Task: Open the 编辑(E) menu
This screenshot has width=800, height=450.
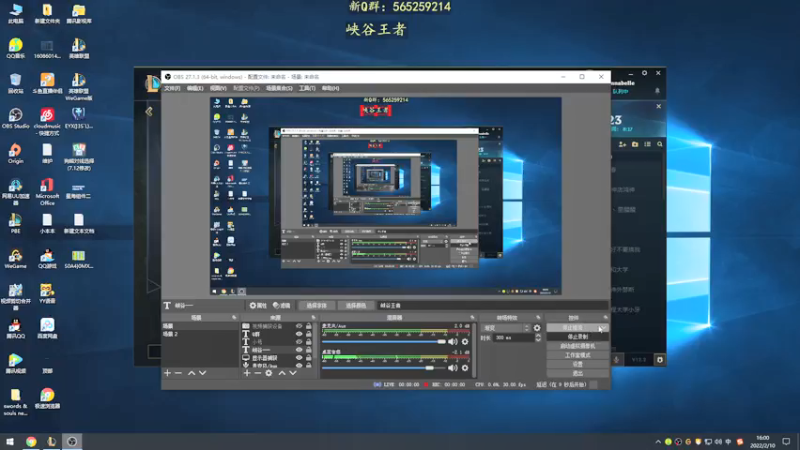Action: pyautogui.click(x=195, y=88)
